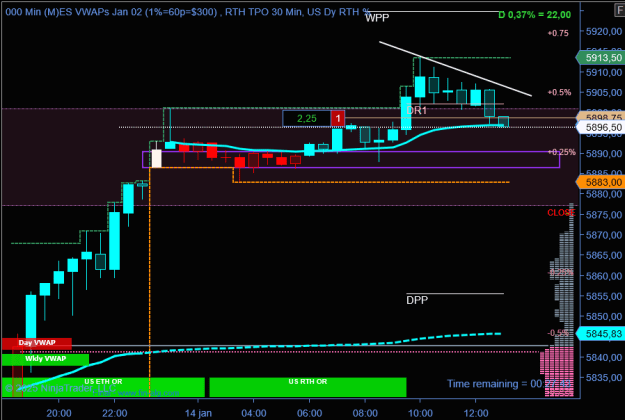This screenshot has height=420, width=625.
Task: Click the red CLOSE label
Action: point(561,213)
